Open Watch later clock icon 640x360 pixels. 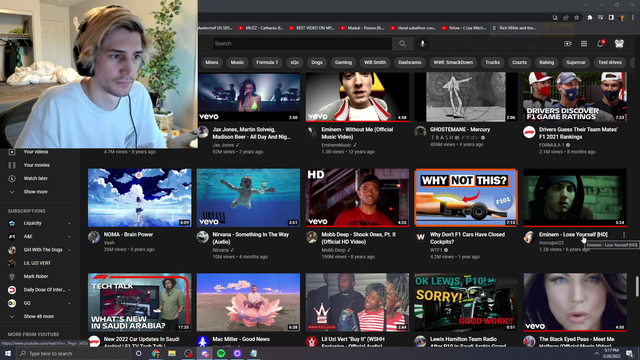[12, 178]
